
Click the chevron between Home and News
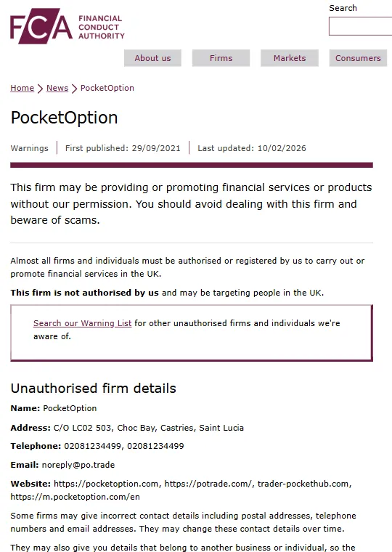40,89
